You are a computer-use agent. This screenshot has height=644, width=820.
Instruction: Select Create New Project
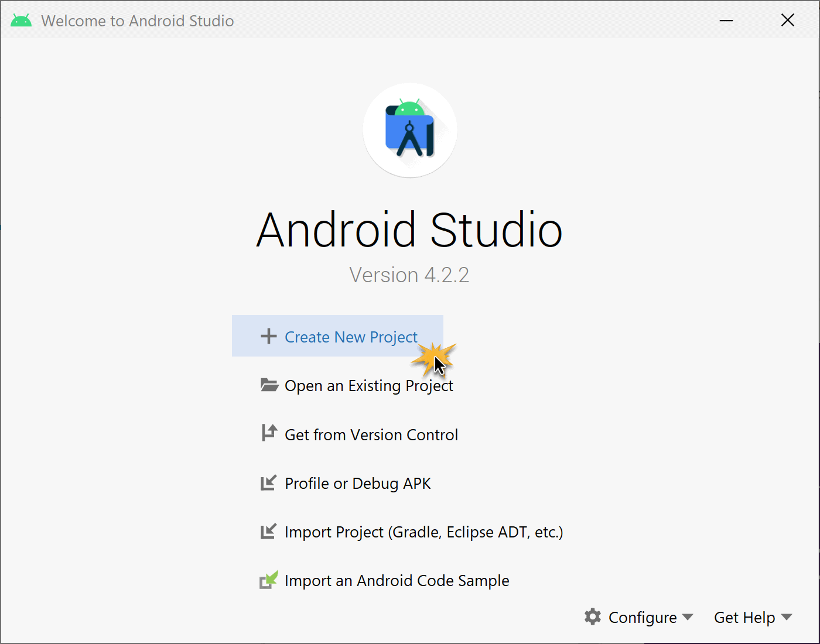tap(337, 336)
